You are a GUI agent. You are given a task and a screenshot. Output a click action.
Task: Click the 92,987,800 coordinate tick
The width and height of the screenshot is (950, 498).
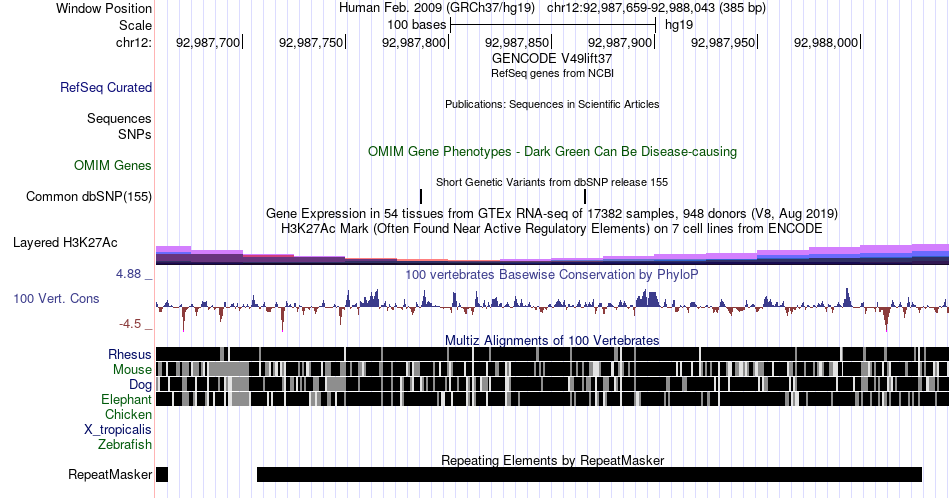[416, 42]
